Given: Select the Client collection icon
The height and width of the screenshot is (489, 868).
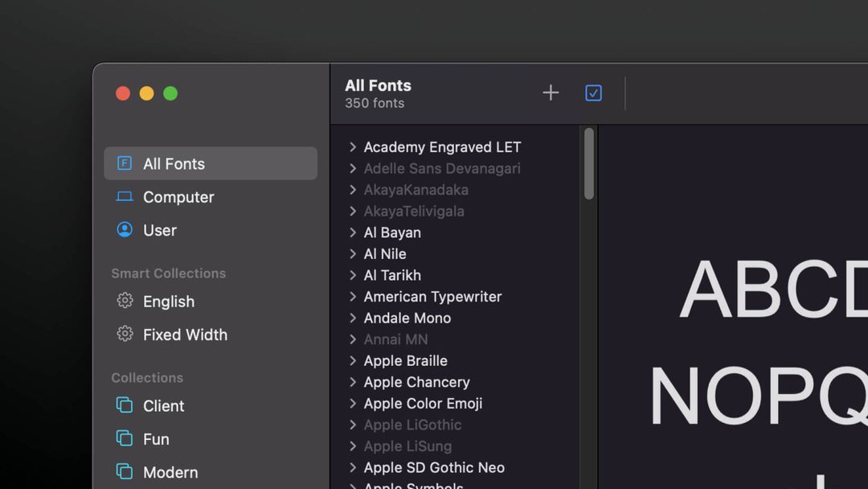Looking at the screenshot, I should click(125, 405).
